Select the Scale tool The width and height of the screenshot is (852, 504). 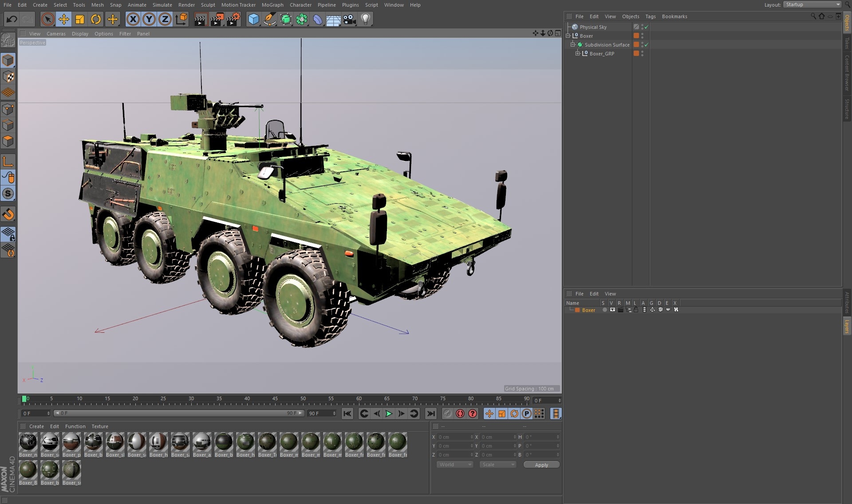point(79,19)
